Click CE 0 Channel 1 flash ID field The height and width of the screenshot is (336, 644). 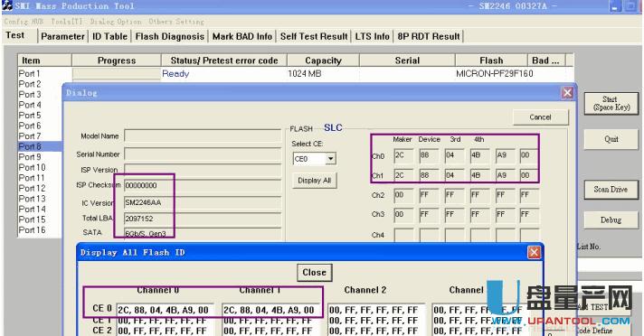click(x=271, y=310)
